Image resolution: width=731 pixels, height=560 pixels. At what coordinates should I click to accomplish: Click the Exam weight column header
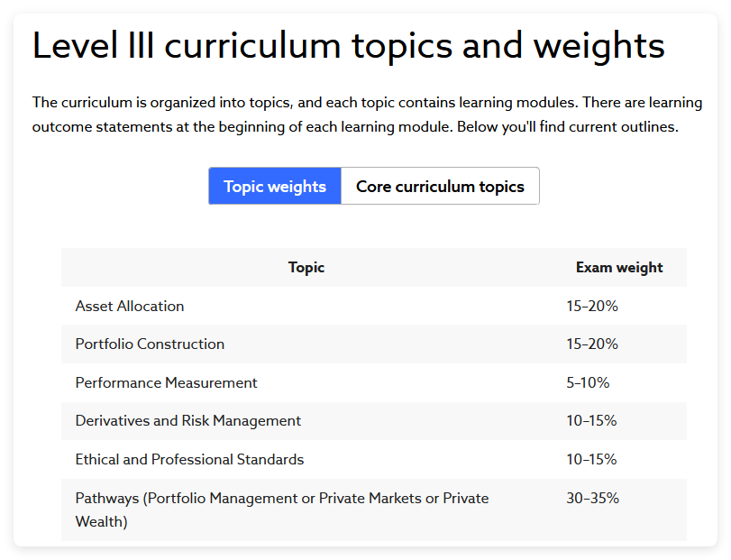click(x=619, y=267)
